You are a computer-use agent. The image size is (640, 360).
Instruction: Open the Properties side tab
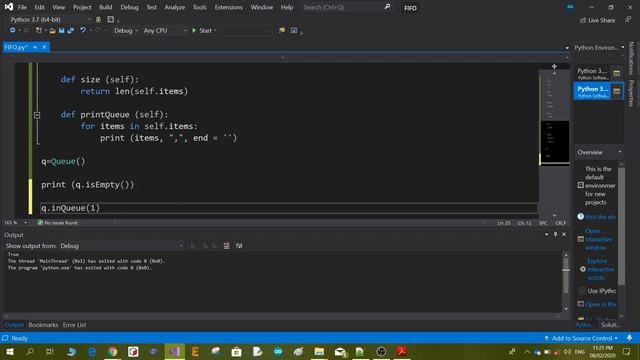tap(631, 93)
